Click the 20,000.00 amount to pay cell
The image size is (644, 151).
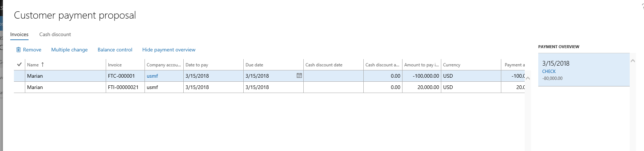(x=422, y=87)
